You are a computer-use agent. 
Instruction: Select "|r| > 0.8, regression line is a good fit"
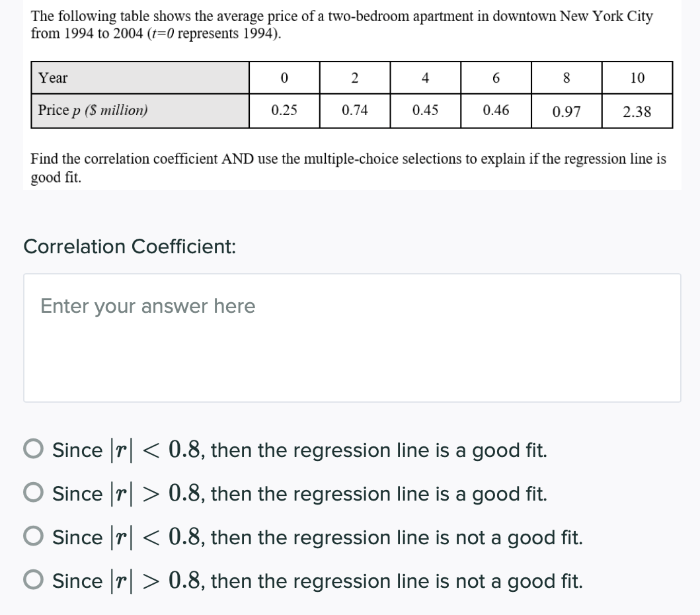tap(34, 494)
